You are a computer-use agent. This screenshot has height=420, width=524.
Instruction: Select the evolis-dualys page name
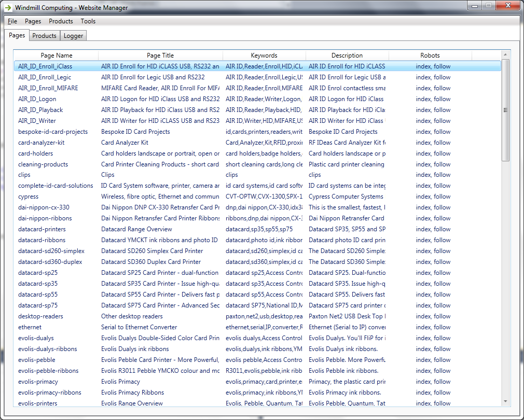click(36, 338)
